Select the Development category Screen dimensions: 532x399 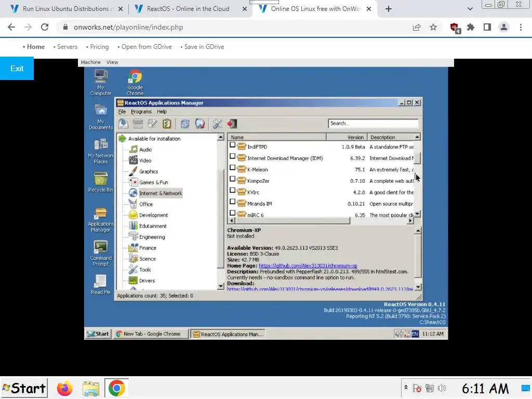tap(153, 215)
